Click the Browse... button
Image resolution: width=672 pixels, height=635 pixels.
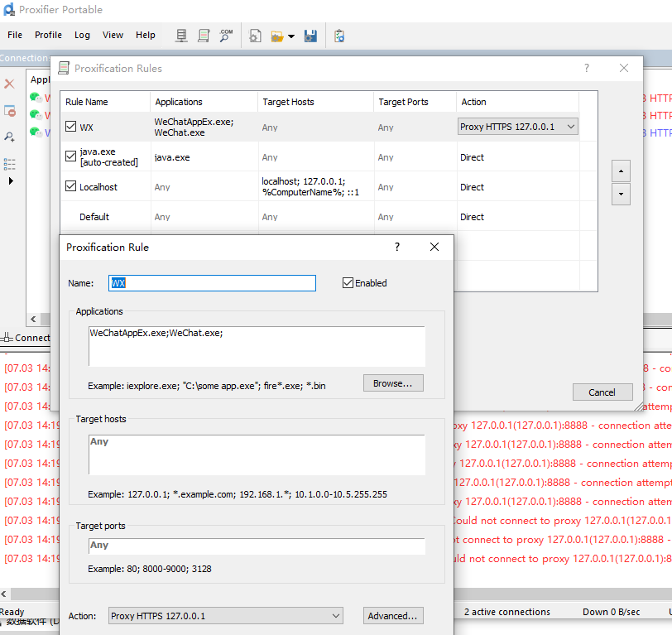point(393,383)
